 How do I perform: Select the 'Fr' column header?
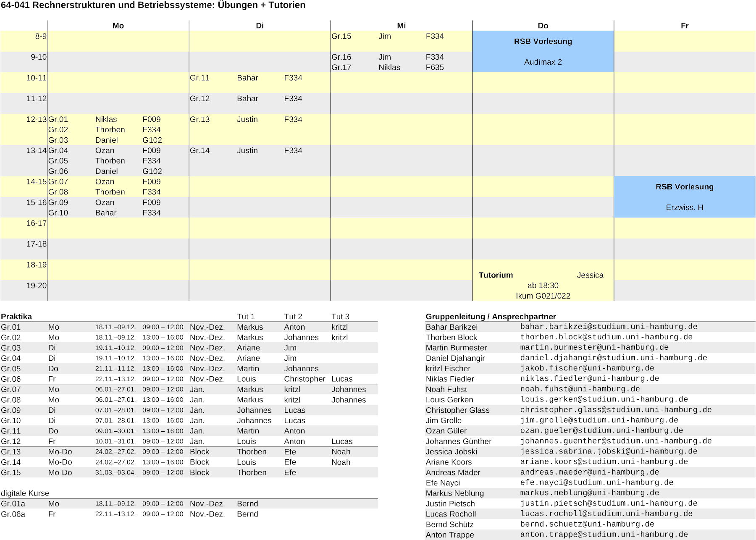(684, 26)
